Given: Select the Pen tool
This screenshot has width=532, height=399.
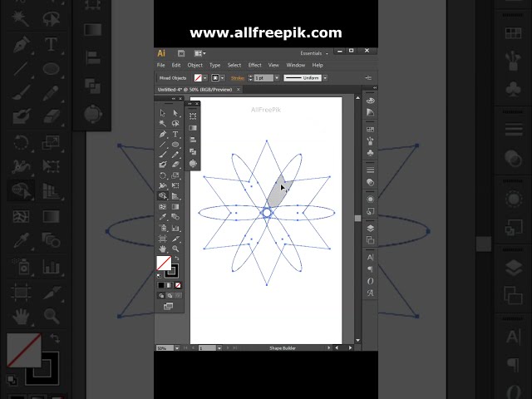Looking at the screenshot, I should click(x=163, y=135).
